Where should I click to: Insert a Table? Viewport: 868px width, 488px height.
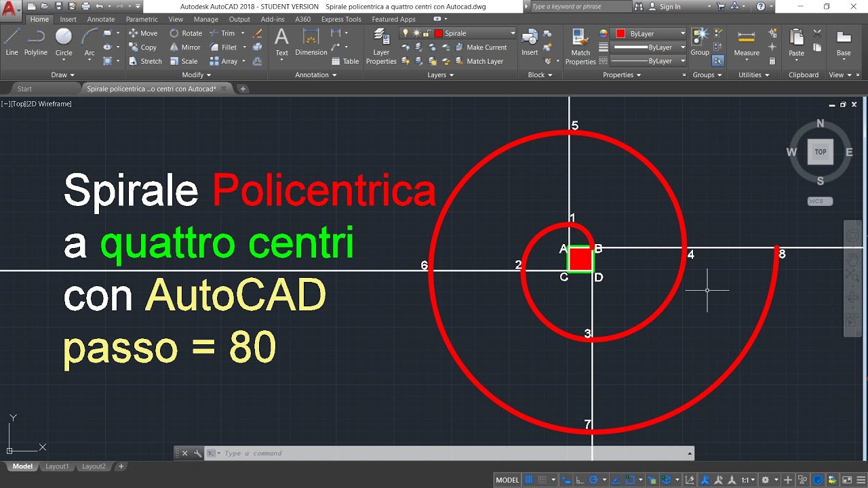pyautogui.click(x=345, y=61)
